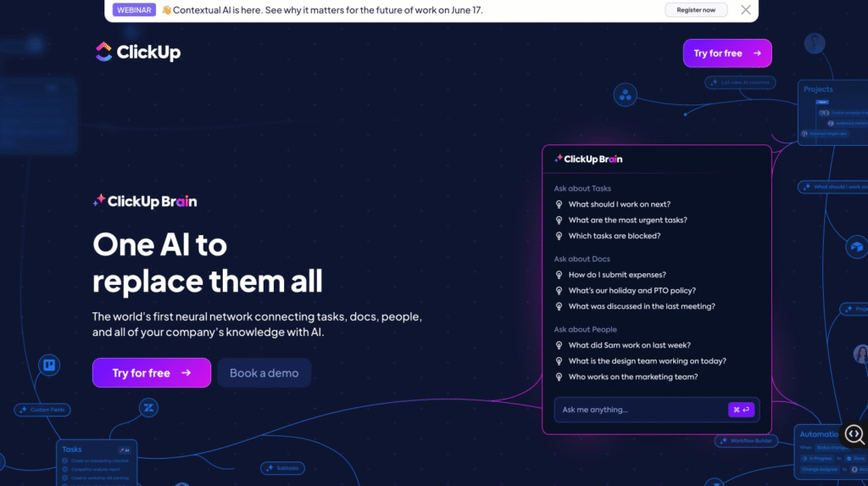Click the ClickUp Brain logo above headline
The image size is (868, 486).
coord(145,201)
